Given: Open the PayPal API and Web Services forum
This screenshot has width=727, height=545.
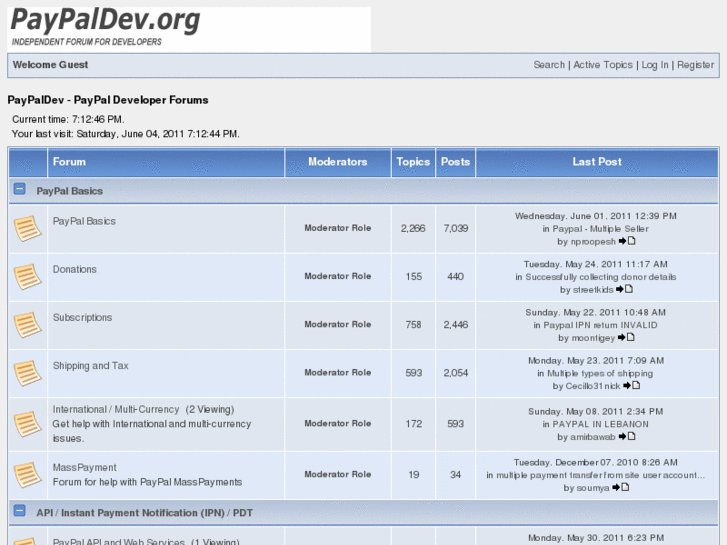Looking at the screenshot, I should [118, 541].
